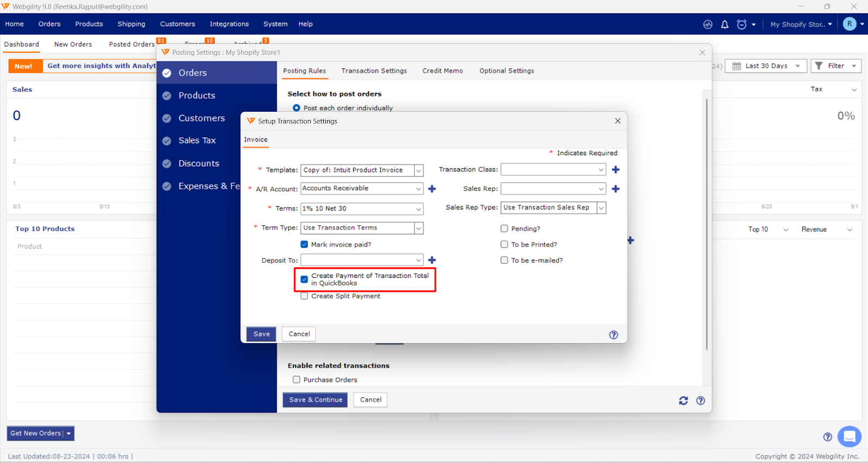Open the notifications bell icon
This screenshot has width=868, height=463.
tap(724, 24)
